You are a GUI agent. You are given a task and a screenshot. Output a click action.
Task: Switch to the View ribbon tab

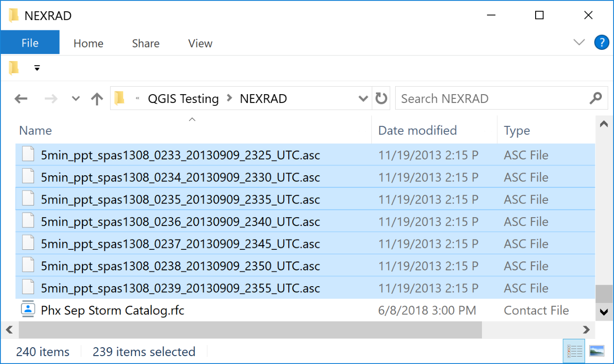pyautogui.click(x=200, y=43)
